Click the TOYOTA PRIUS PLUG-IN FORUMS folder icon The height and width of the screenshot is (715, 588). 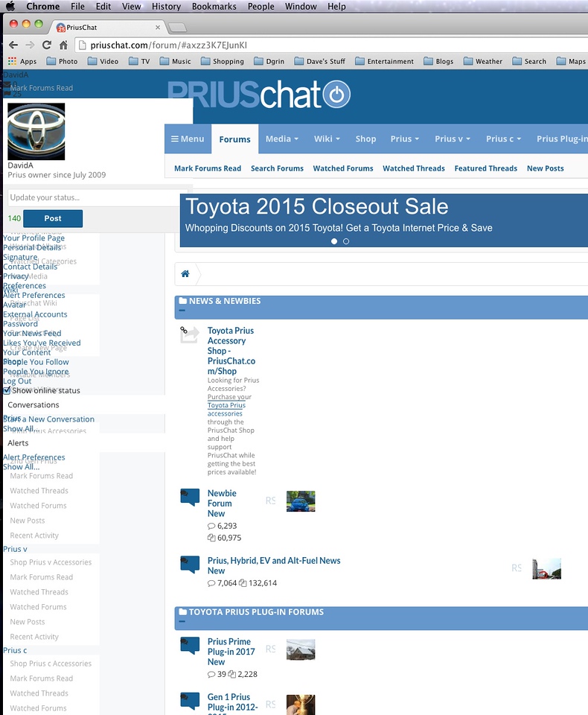tap(183, 611)
